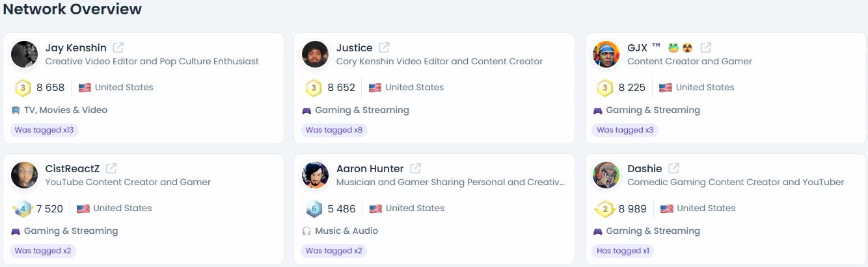Open GJX external link icon
The height and width of the screenshot is (267, 868).
coord(706,47)
